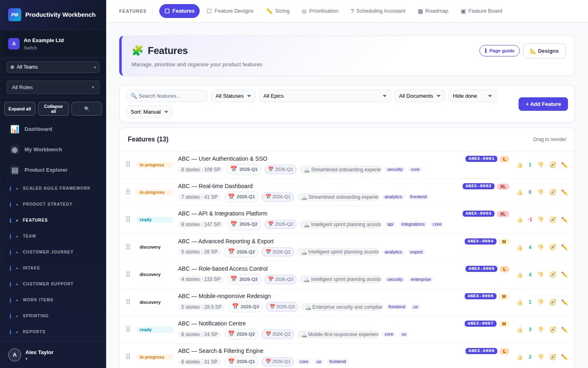Thumbs up the User Authentication & SSO feature

point(520,165)
